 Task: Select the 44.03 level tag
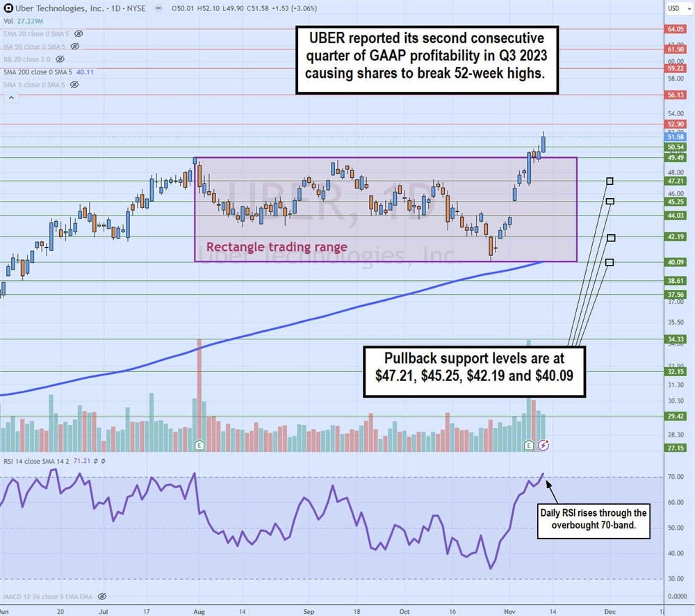676,216
